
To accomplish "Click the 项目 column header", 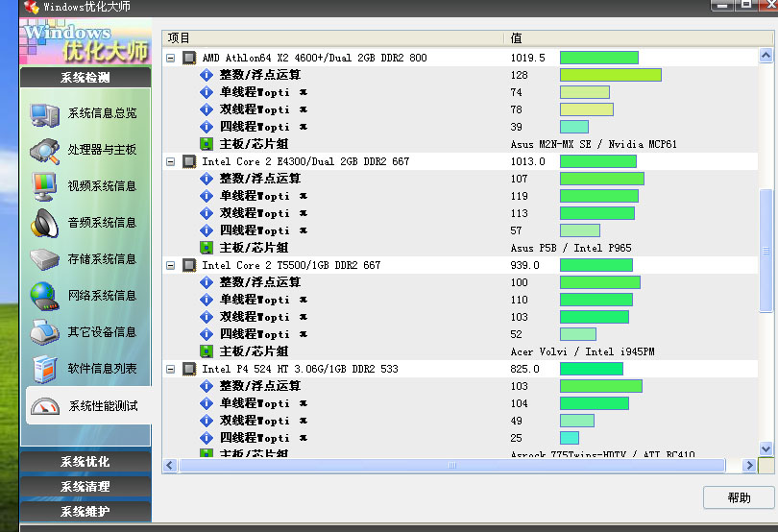I will click(333, 38).
